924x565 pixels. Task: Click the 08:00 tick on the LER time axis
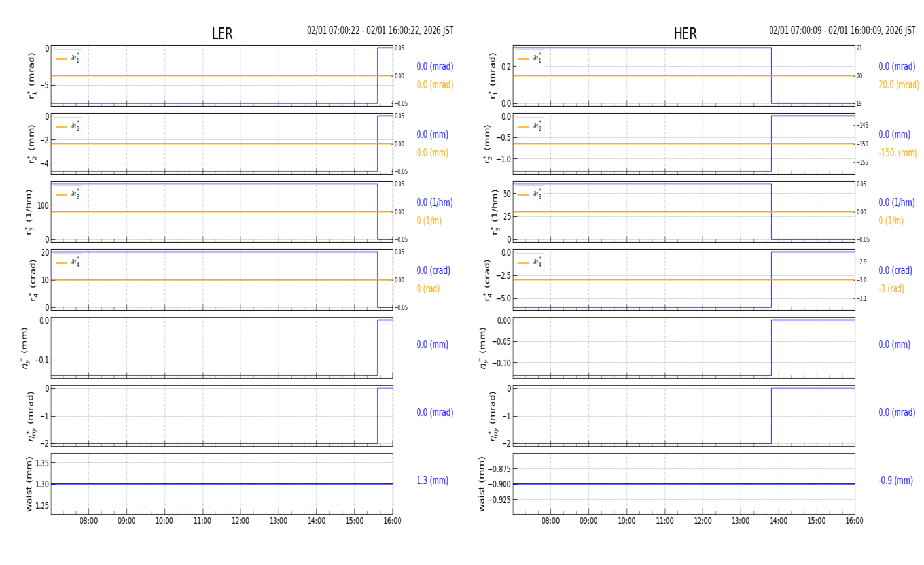[x=89, y=521]
